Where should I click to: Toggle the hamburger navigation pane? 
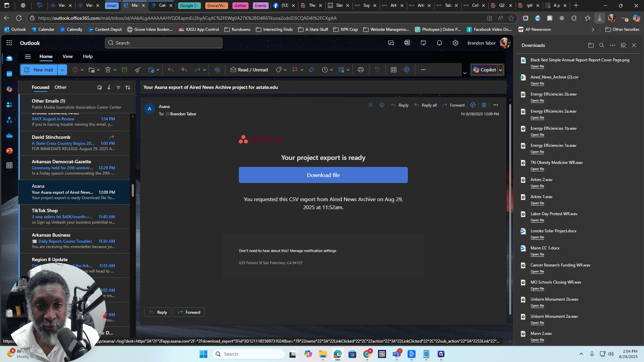coord(28,56)
